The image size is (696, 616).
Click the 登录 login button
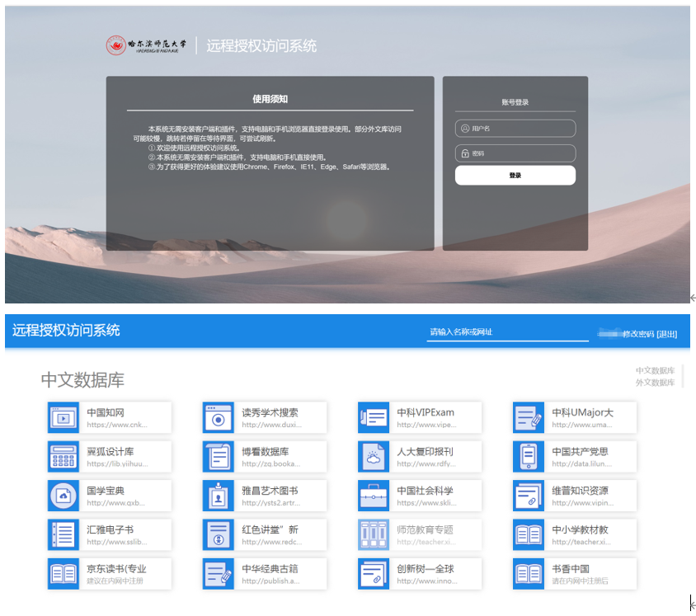(x=515, y=176)
